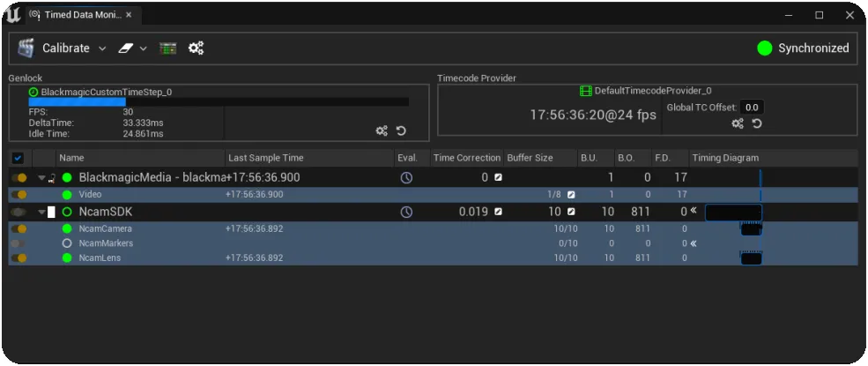Edit the Global TC Offset field

pyautogui.click(x=752, y=108)
